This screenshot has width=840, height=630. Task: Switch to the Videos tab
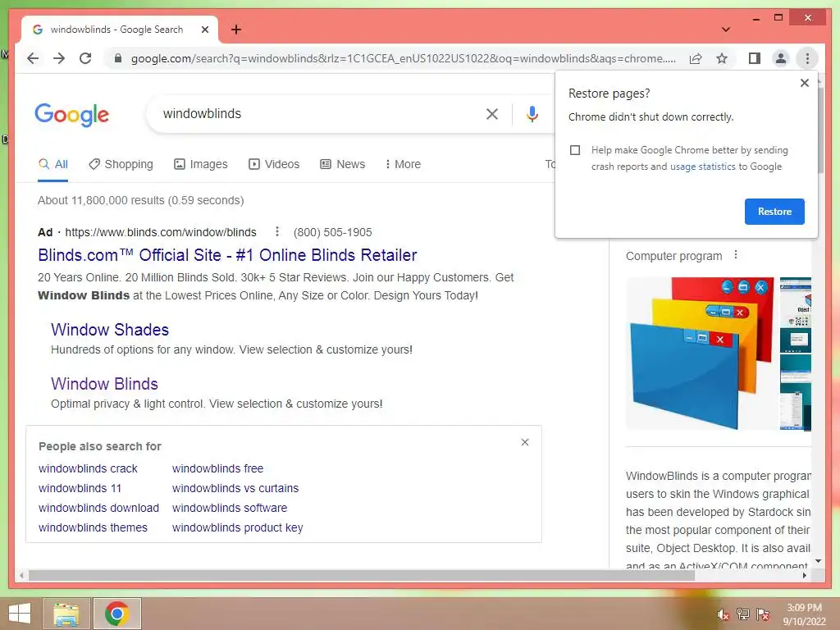(x=274, y=164)
